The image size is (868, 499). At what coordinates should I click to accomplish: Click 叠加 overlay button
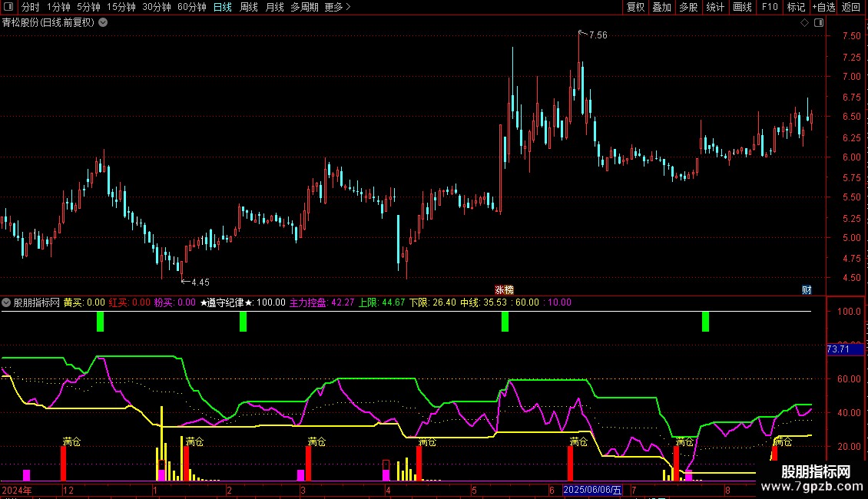[x=661, y=8]
